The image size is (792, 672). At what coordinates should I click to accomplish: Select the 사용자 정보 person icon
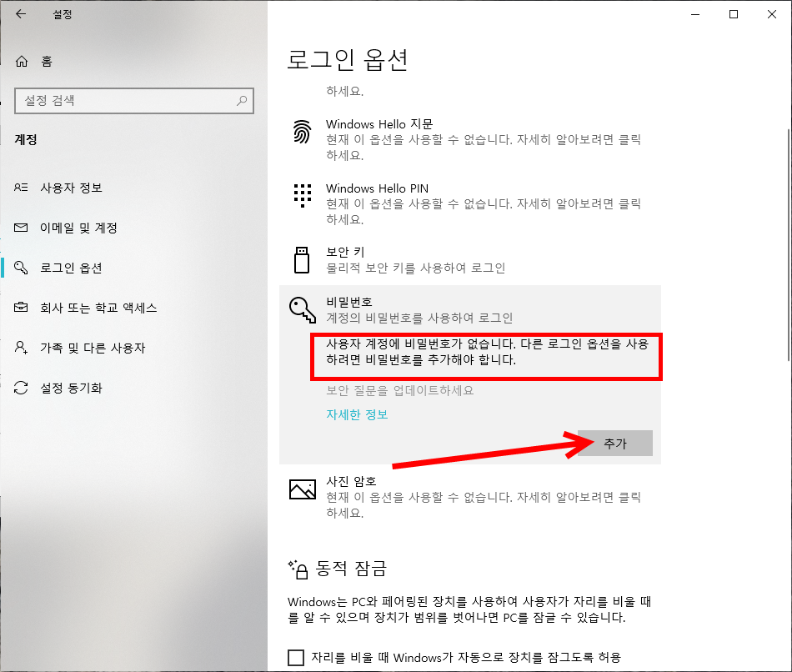21,188
